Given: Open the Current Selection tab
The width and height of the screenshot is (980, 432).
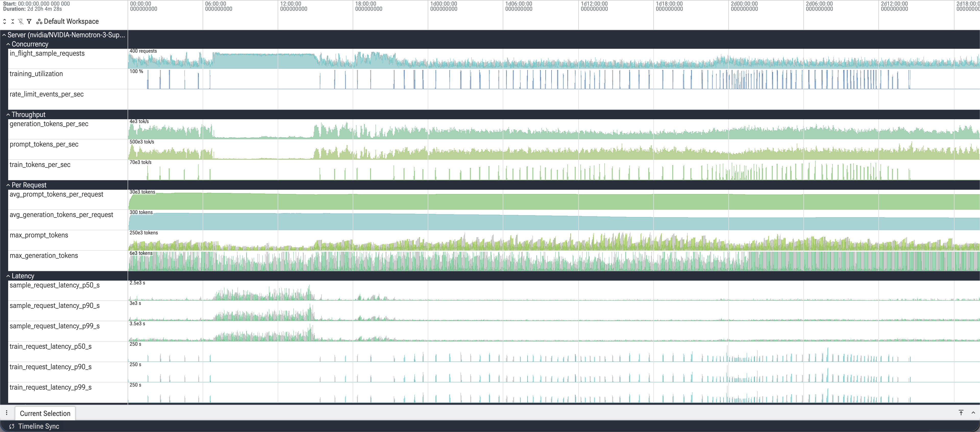Looking at the screenshot, I should 45,413.
